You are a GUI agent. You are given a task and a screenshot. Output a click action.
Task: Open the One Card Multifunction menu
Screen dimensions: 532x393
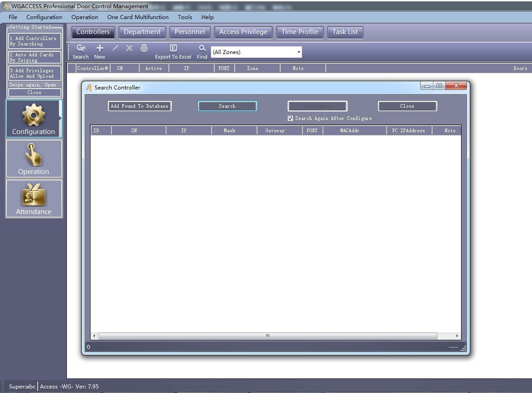point(138,17)
